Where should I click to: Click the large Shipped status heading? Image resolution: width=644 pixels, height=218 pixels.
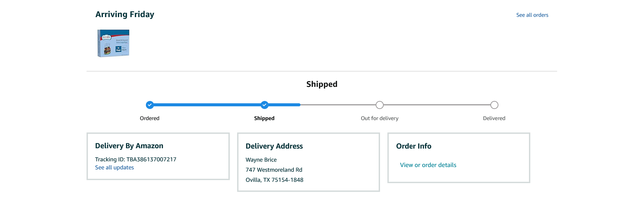pos(322,84)
